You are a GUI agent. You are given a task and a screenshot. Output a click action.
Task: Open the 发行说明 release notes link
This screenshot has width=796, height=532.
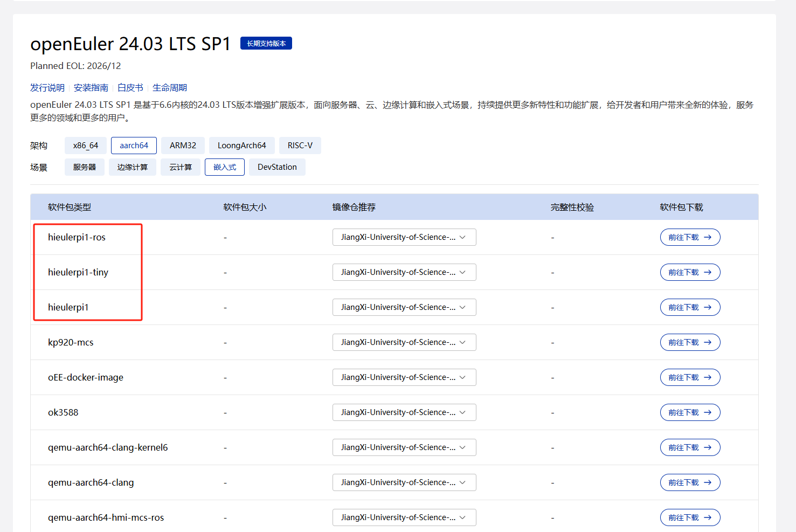click(x=47, y=88)
